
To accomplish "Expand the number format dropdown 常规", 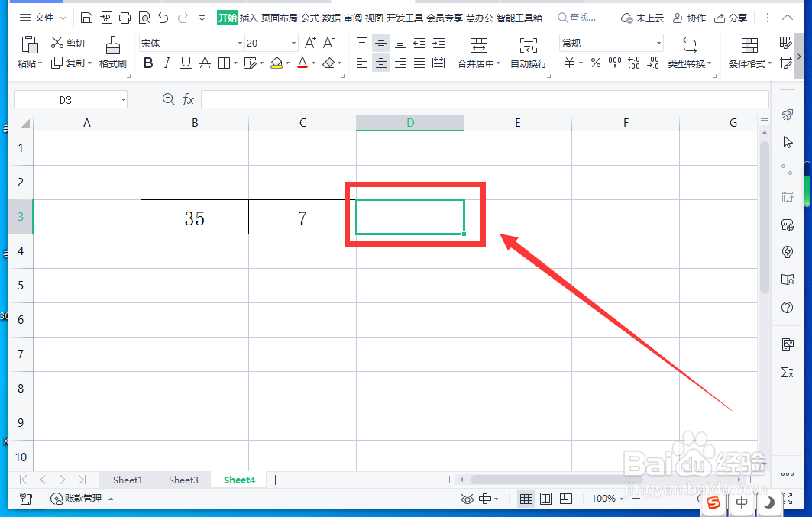I will tap(658, 43).
